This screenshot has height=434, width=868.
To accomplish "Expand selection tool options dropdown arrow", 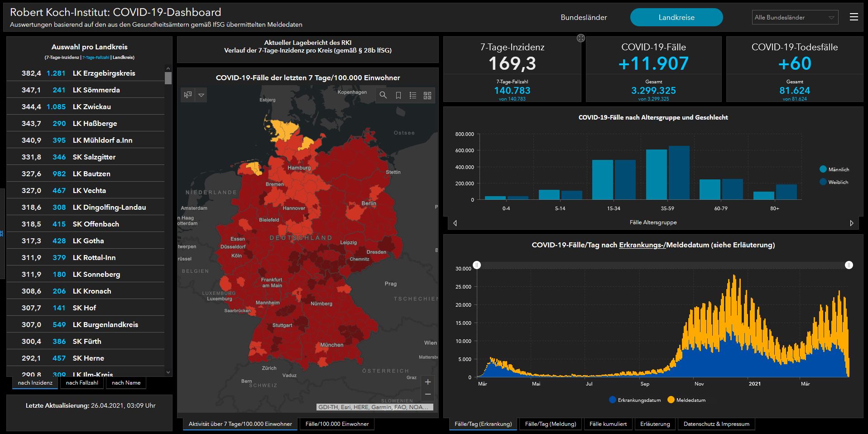I will click(x=201, y=95).
